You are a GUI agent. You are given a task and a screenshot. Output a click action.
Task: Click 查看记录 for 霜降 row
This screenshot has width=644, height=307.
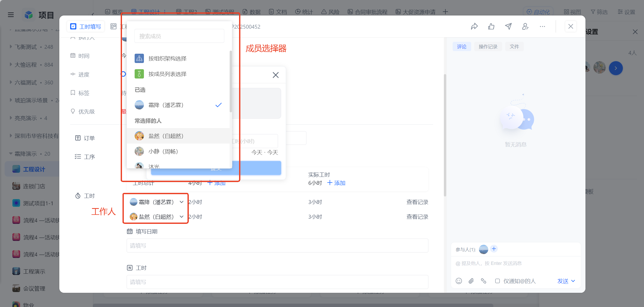click(417, 202)
